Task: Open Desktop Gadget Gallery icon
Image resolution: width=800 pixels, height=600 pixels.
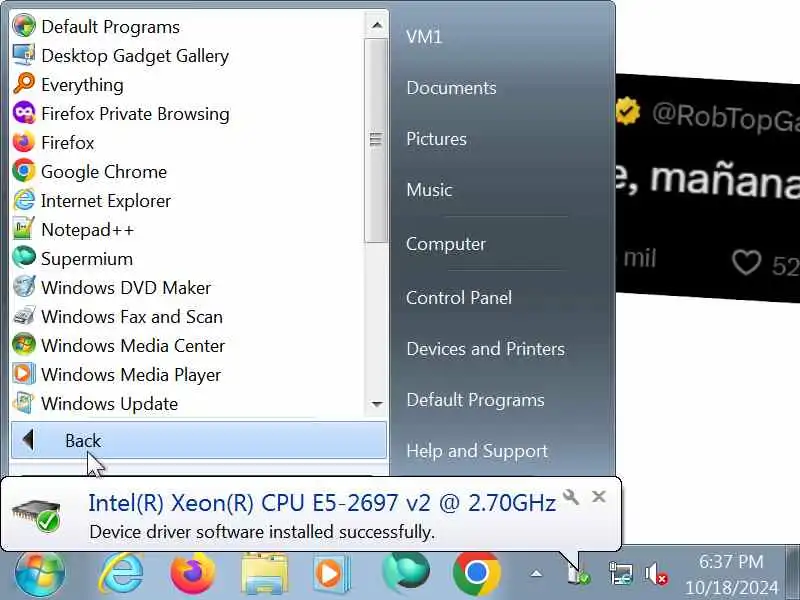Action: pos(23,55)
